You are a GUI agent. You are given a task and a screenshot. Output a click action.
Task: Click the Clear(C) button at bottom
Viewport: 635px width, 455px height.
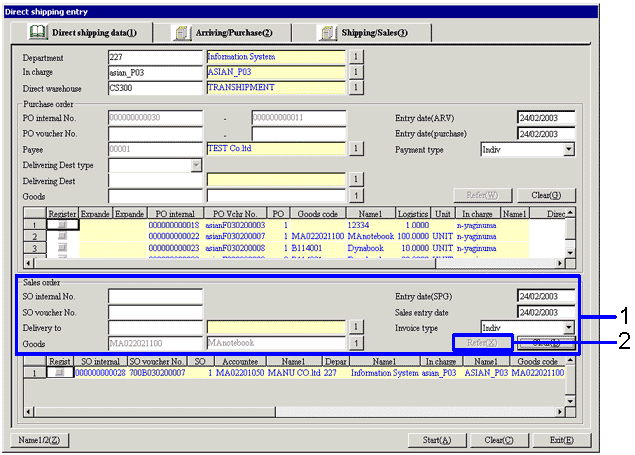point(499,440)
